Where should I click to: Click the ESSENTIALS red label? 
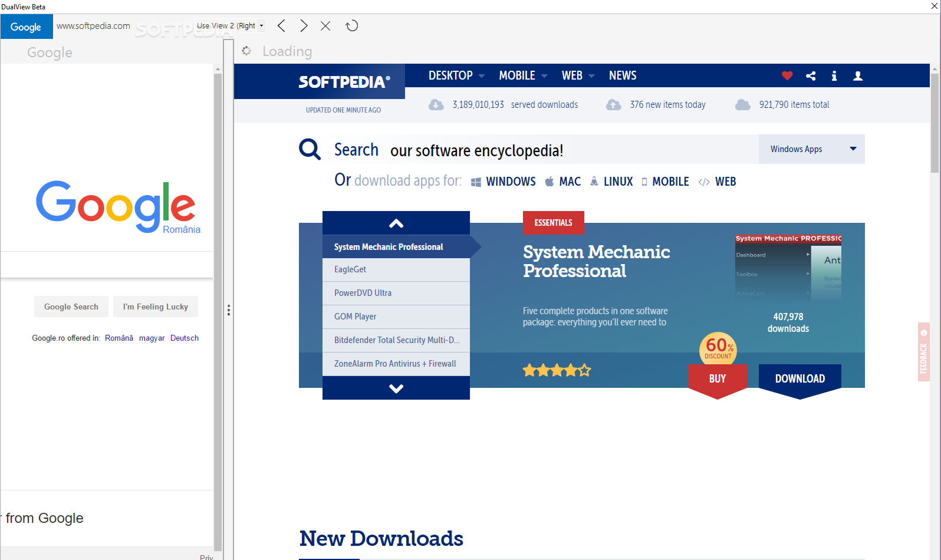point(554,223)
